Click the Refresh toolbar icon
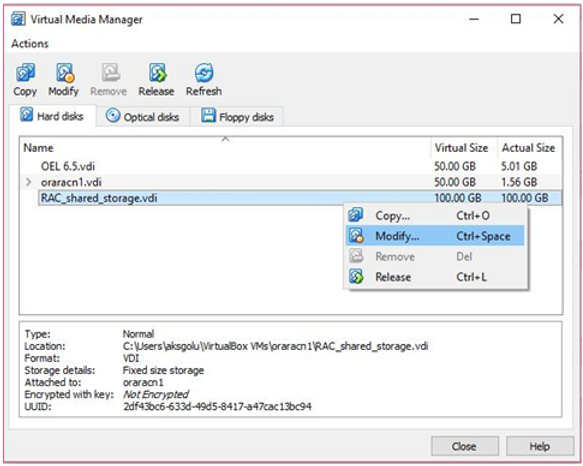 point(204,72)
